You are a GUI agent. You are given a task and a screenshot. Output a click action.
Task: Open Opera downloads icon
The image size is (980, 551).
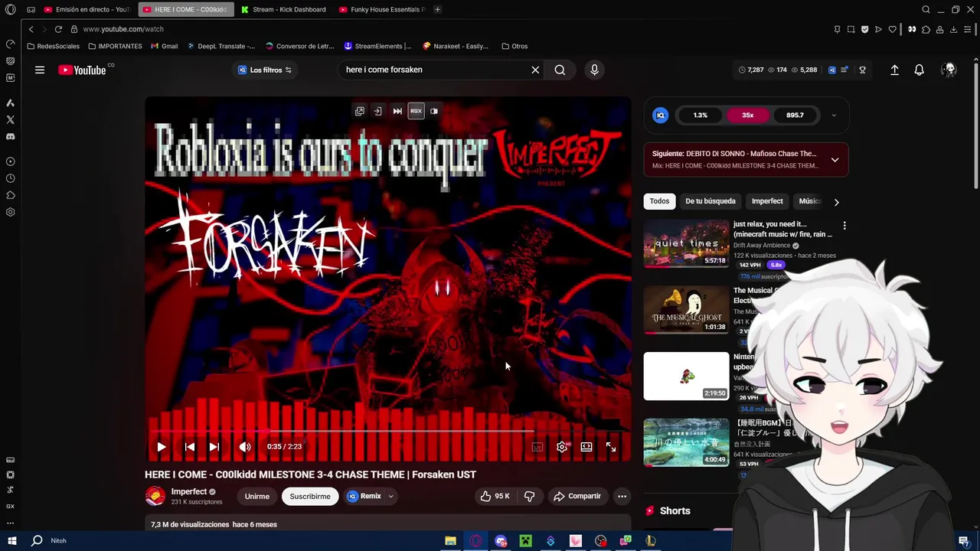tap(953, 29)
